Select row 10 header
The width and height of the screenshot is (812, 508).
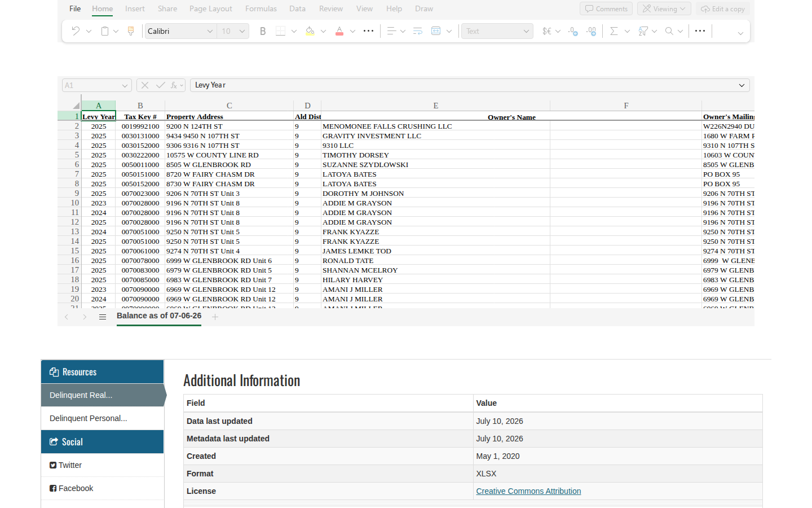pos(70,203)
